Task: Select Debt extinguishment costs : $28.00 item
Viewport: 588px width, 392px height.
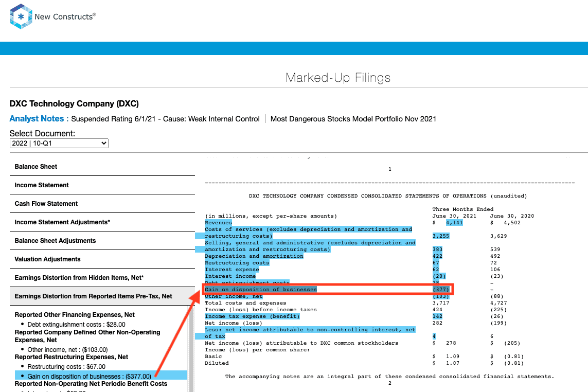Action: pos(76,325)
